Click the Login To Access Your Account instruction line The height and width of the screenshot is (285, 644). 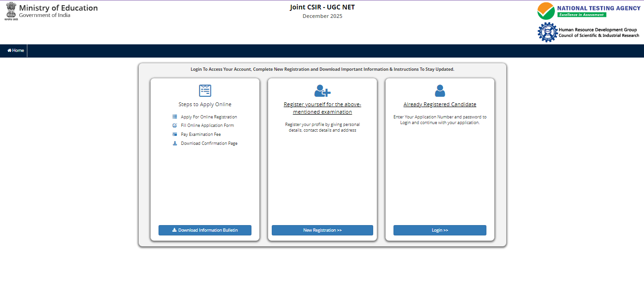(x=322, y=69)
